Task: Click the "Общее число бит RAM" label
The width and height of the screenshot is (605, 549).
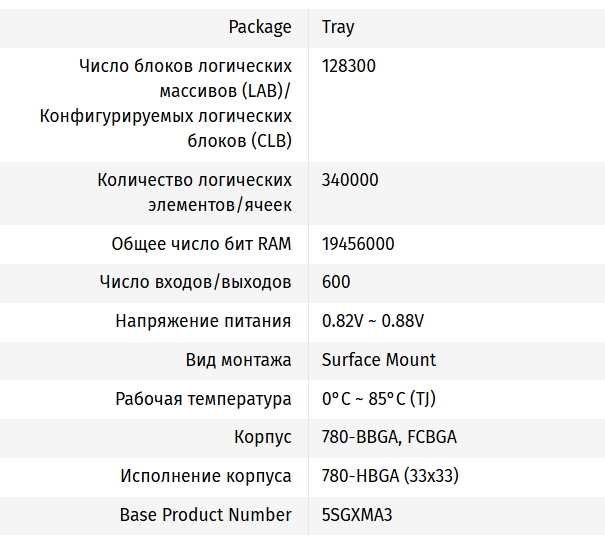Action: coord(201,244)
